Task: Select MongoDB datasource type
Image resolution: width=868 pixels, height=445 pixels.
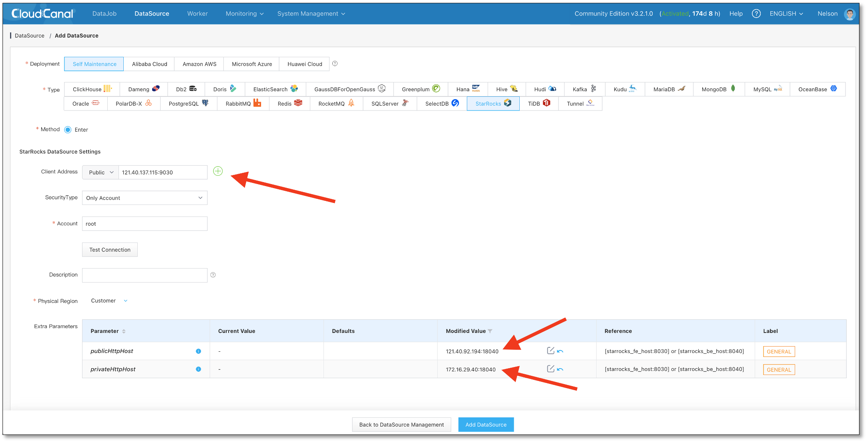Action: pos(719,89)
